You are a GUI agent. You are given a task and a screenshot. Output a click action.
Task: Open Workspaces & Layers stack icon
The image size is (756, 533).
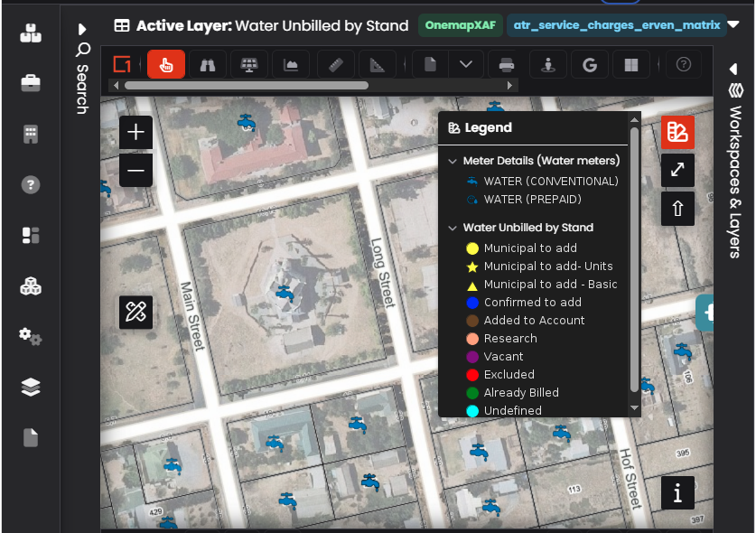pyautogui.click(x=736, y=90)
